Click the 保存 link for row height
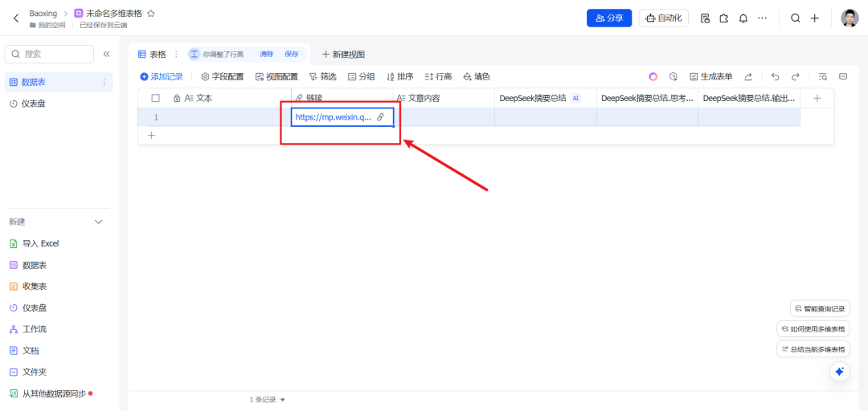Image resolution: width=868 pixels, height=411 pixels. 292,55
